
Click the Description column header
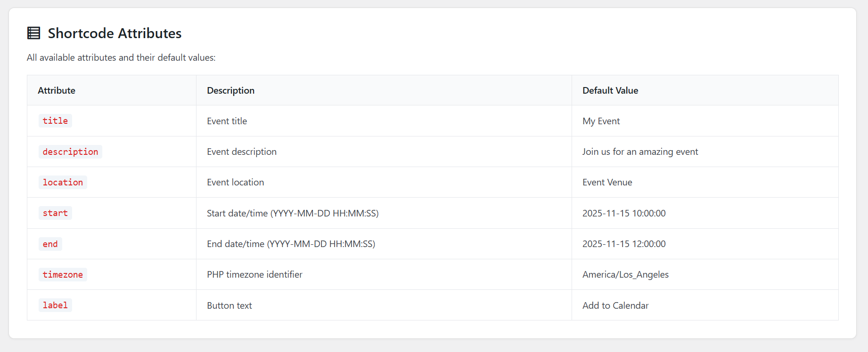(x=230, y=90)
